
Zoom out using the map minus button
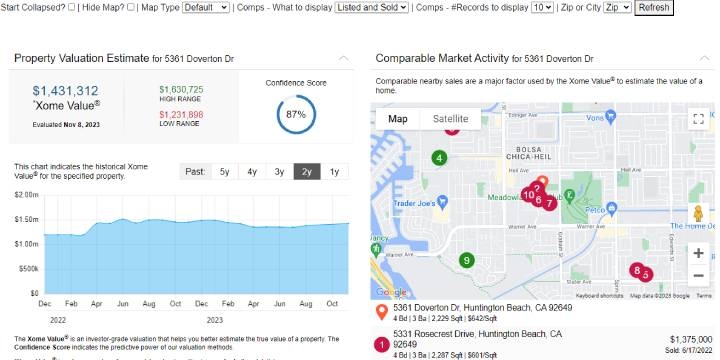698,276
